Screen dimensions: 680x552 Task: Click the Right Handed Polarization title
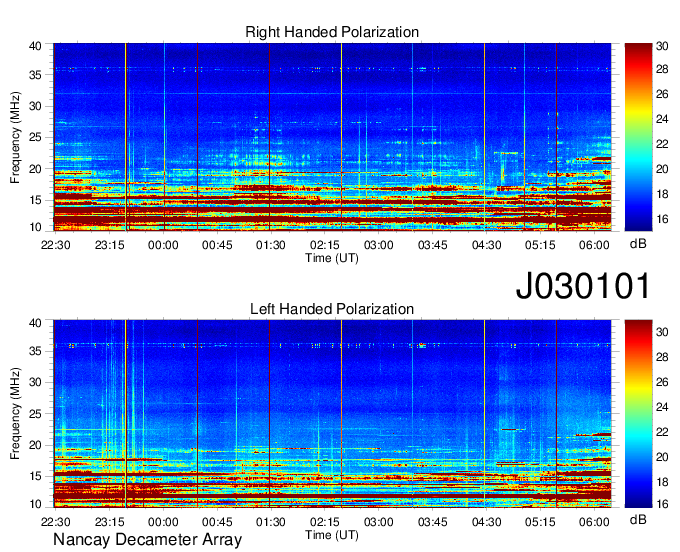tap(332, 32)
